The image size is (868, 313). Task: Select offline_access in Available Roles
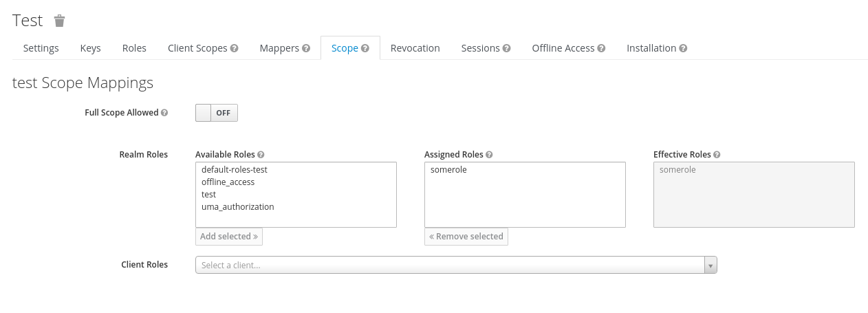coord(228,182)
